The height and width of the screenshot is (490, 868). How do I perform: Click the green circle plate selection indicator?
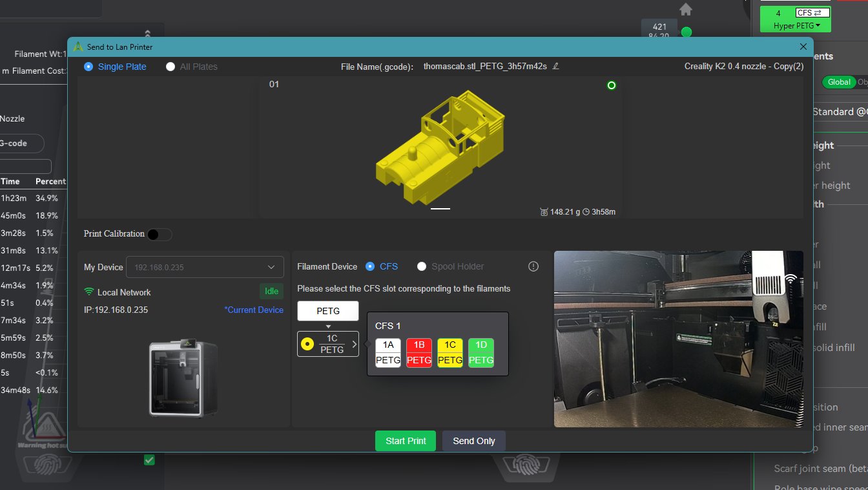[611, 85]
